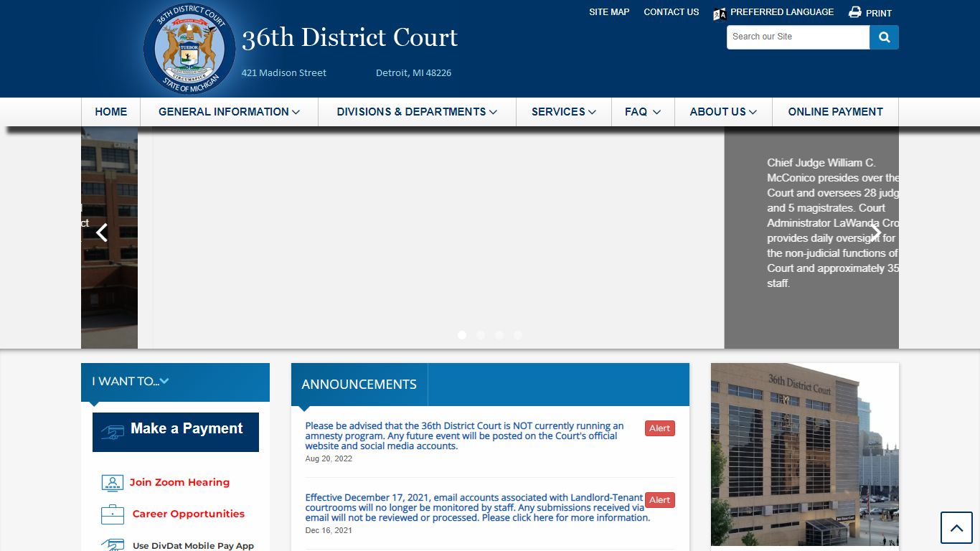Expand the General Information menu
Screen dimensions: 980x551
[x=229, y=112]
